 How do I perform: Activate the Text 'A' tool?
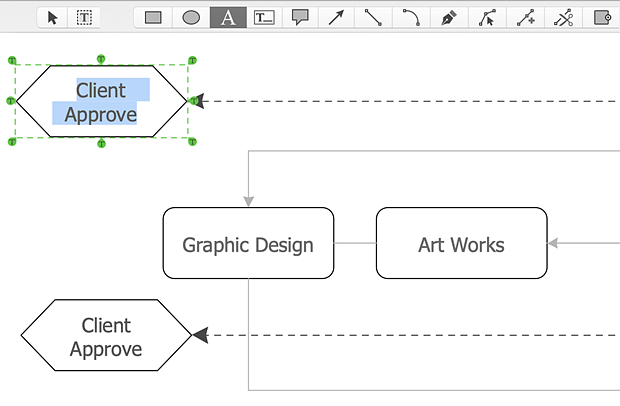(x=228, y=17)
